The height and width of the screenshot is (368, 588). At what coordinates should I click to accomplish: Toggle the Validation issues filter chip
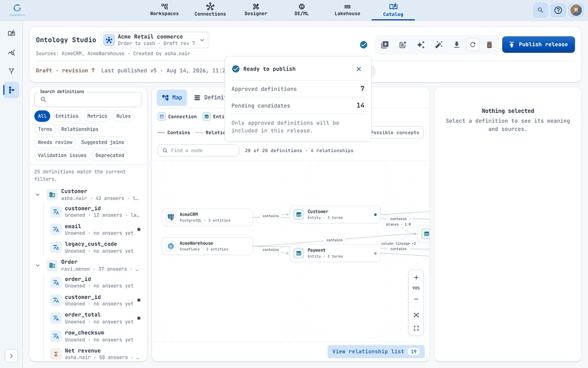click(x=62, y=155)
